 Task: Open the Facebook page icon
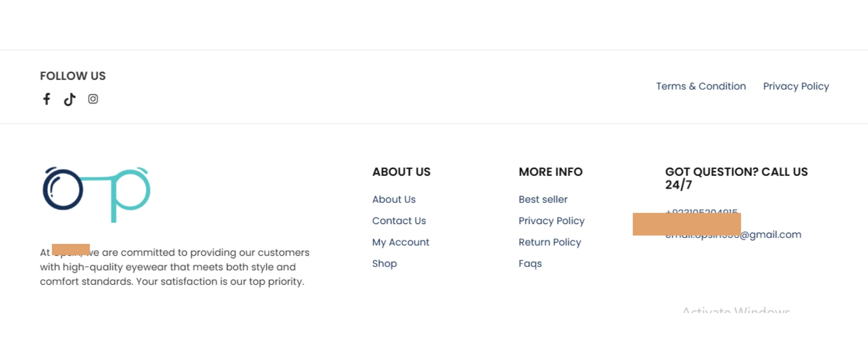coord(47,99)
